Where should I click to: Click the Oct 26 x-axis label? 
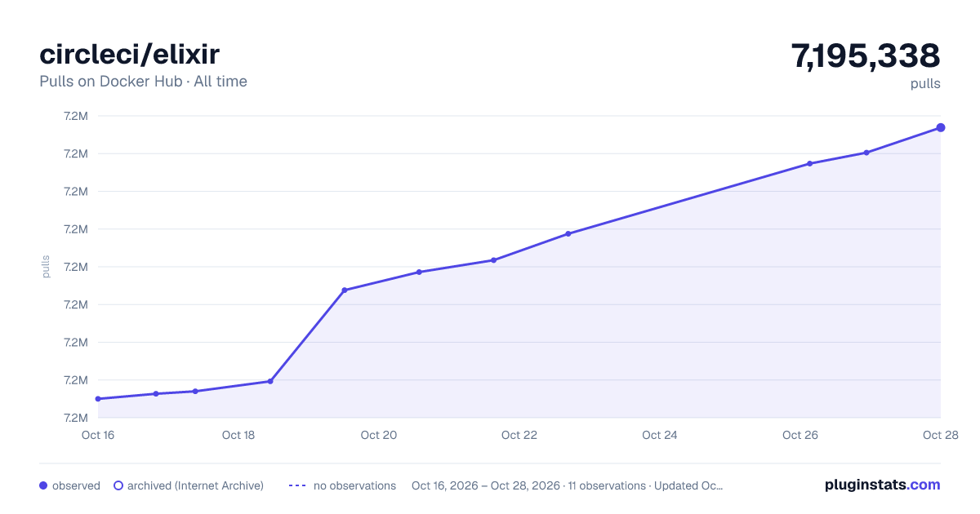[x=800, y=435]
